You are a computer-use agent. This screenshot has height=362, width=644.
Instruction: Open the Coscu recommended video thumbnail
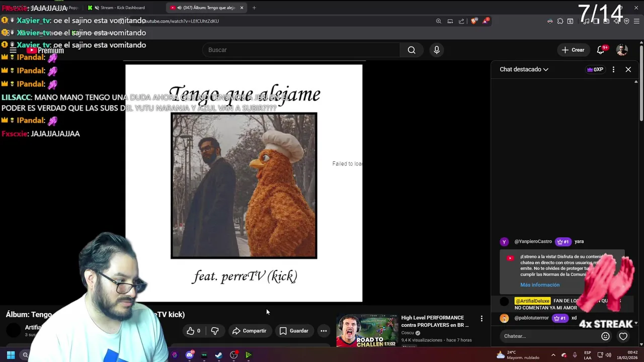pyautogui.click(x=366, y=330)
